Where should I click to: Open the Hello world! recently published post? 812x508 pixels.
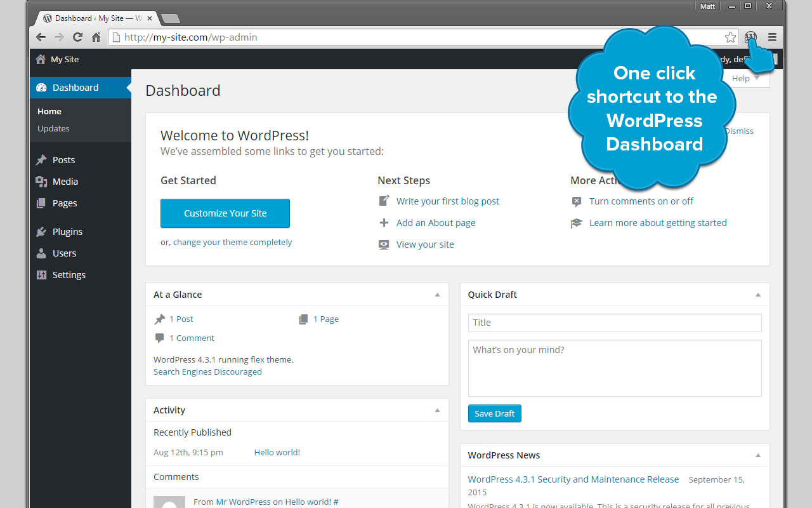click(x=277, y=453)
